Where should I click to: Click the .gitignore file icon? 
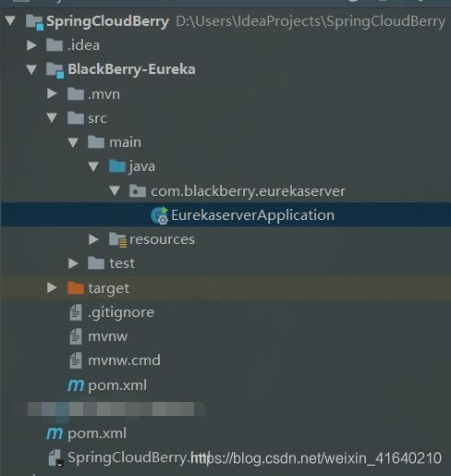[76, 312]
